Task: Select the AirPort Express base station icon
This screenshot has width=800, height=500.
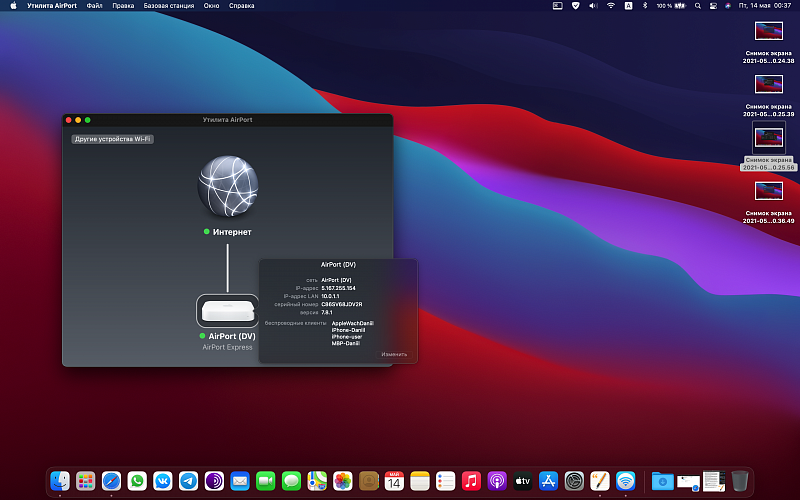Action: (x=227, y=311)
